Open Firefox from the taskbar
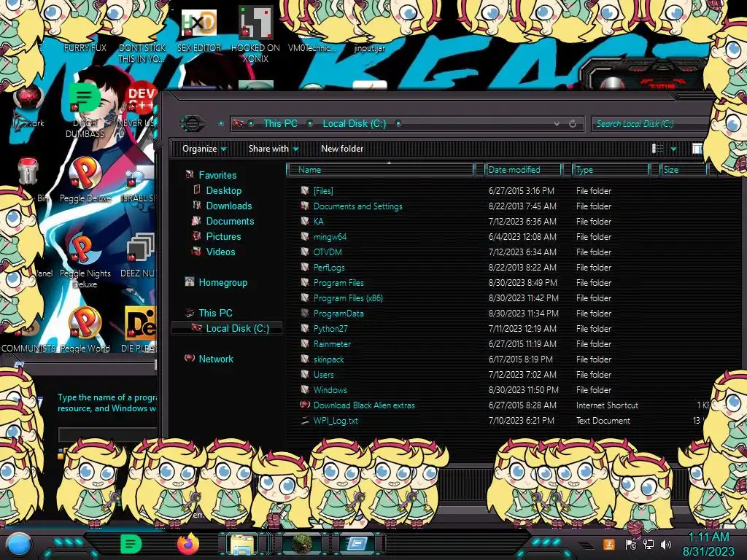The image size is (747, 560). point(188,544)
